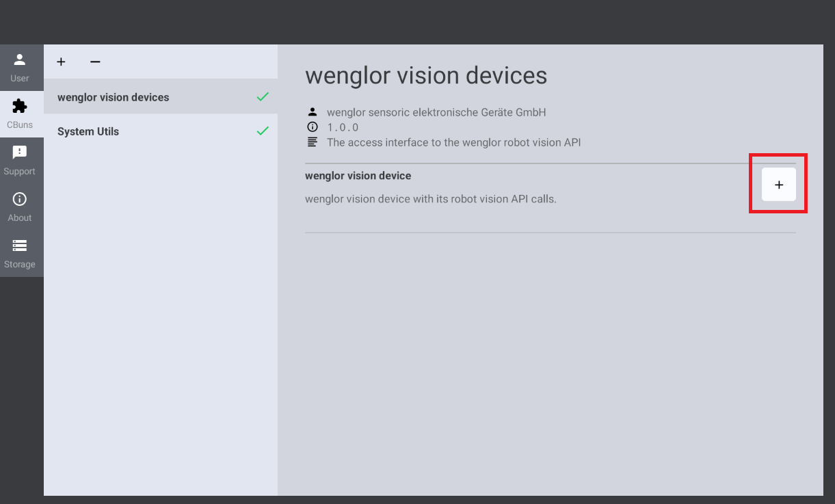The height and width of the screenshot is (504, 835).
Task: Click the wenglor vision device subsection label
Action: pos(358,176)
